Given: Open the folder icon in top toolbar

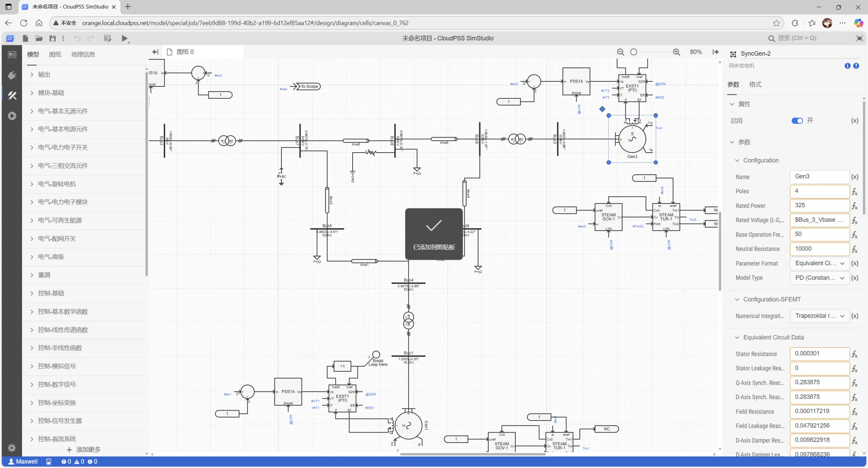Looking at the screenshot, I should [39, 38].
